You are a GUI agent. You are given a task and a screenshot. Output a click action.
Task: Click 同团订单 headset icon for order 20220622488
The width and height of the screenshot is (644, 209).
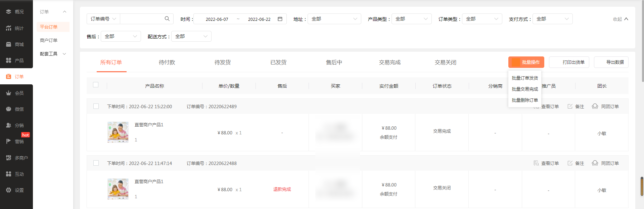pyautogui.click(x=595, y=163)
